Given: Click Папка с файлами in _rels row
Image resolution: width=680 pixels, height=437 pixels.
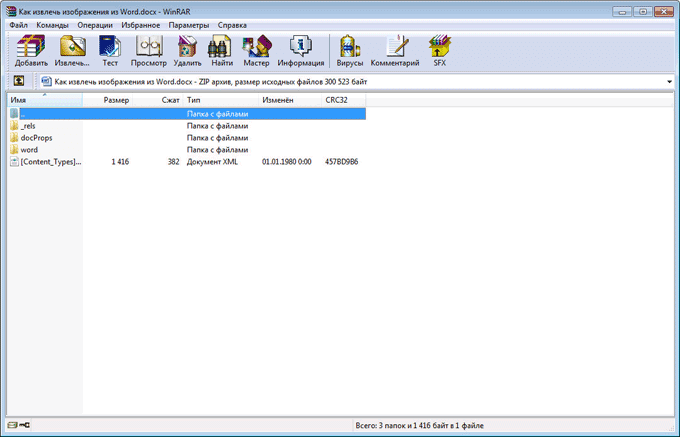Looking at the screenshot, I should 217,126.
